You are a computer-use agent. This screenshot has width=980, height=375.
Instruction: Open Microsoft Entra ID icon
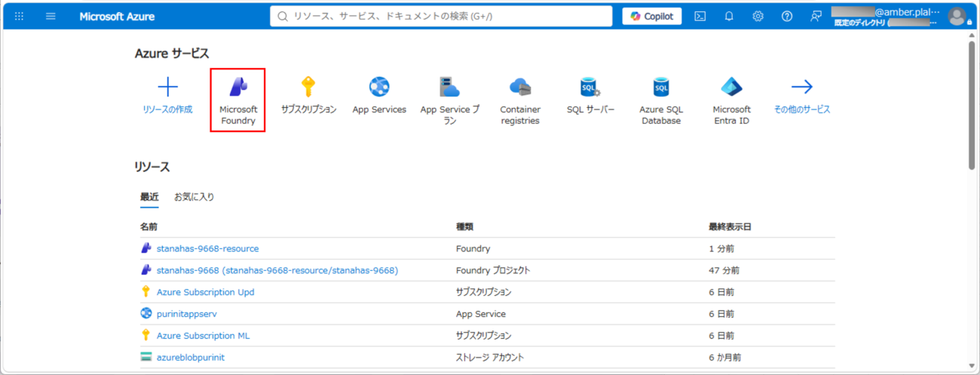(732, 87)
